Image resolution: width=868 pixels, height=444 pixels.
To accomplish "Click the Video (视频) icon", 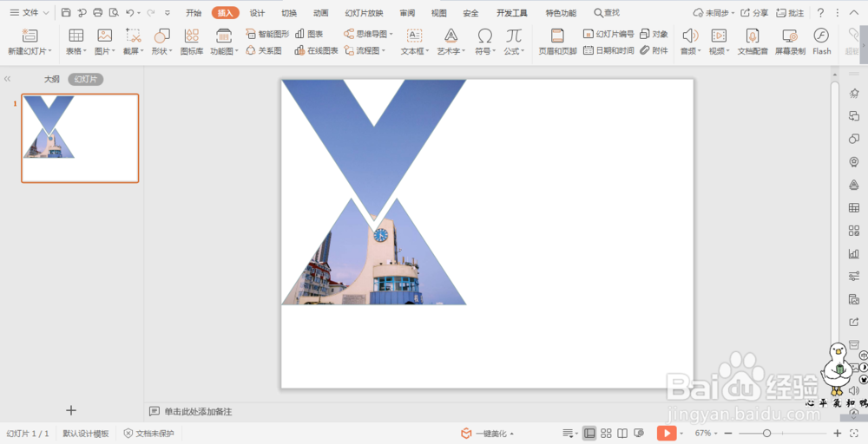I will [x=719, y=36].
